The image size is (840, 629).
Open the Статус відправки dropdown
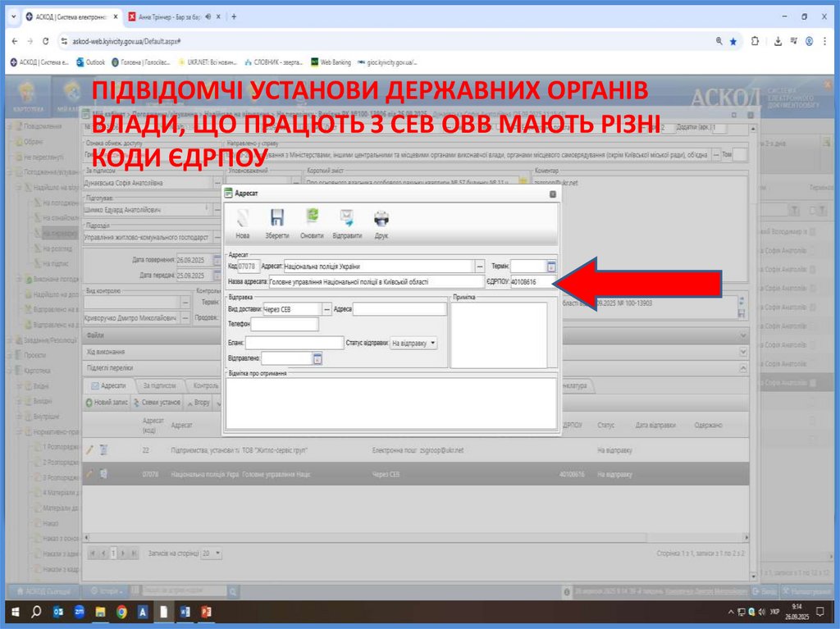point(413,343)
